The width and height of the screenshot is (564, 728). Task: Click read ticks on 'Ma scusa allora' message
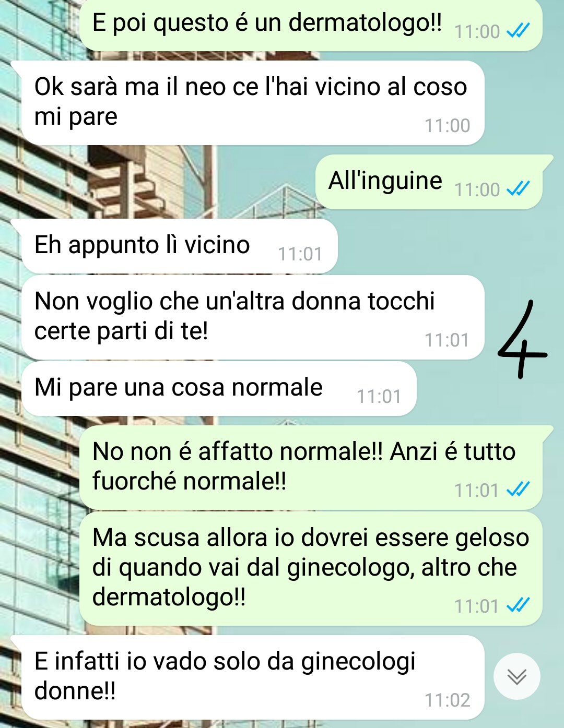pos(519,605)
